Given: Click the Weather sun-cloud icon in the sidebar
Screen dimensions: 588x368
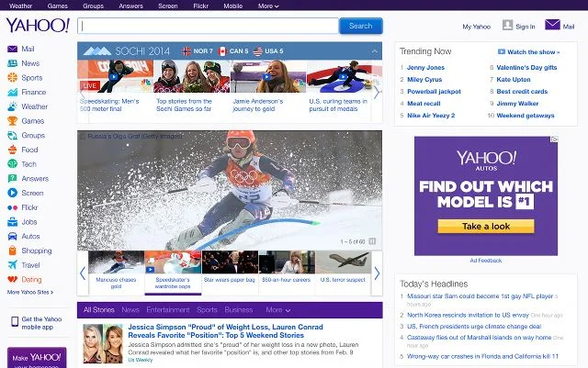Looking at the screenshot, I should (12, 106).
